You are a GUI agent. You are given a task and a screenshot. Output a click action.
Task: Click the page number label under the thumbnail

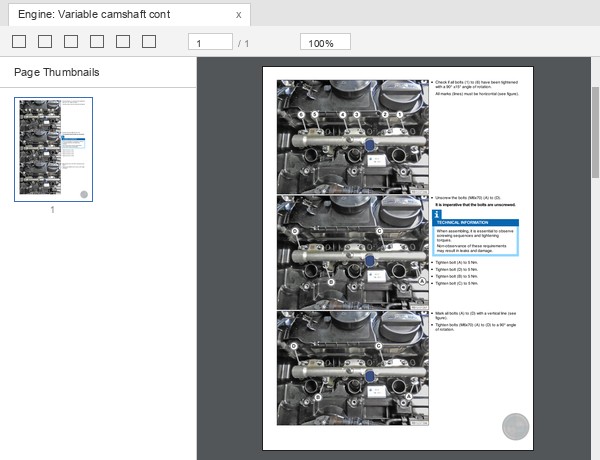(x=52, y=210)
